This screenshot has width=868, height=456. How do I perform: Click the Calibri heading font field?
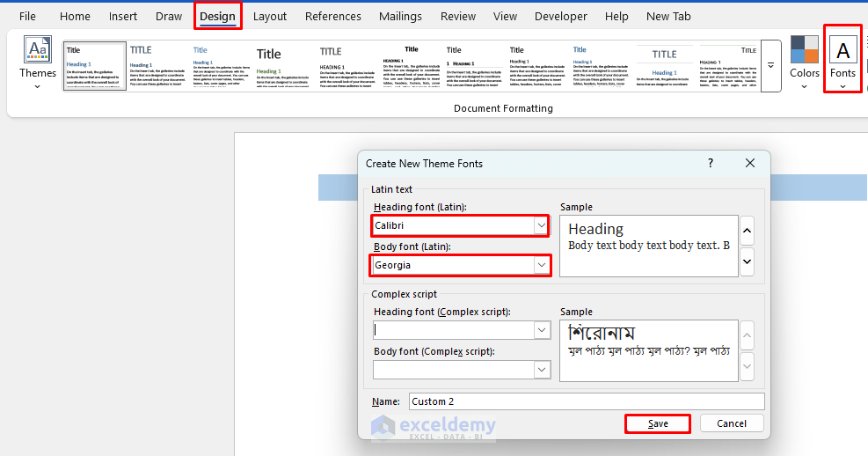point(454,225)
